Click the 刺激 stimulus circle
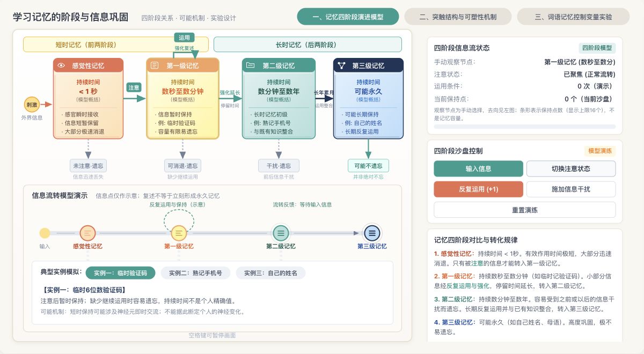 [32, 105]
